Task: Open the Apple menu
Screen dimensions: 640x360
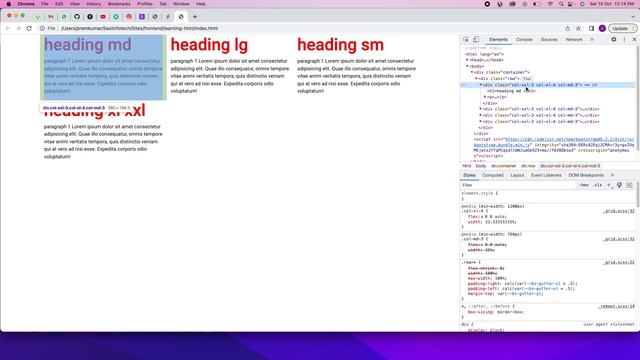Action: [x=9, y=4]
